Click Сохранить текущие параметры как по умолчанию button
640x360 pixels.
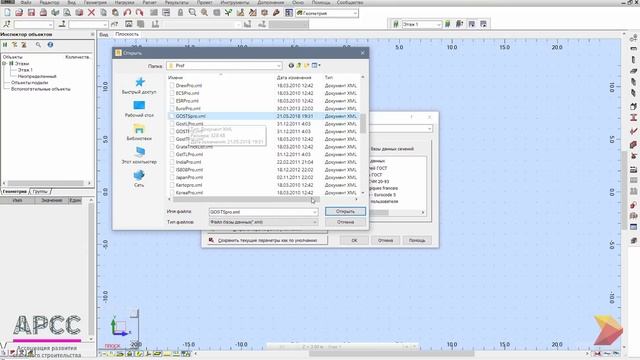[x=267, y=240]
